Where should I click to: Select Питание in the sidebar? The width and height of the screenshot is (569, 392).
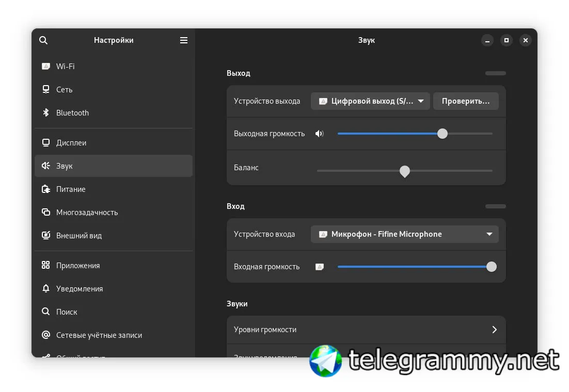click(114, 189)
